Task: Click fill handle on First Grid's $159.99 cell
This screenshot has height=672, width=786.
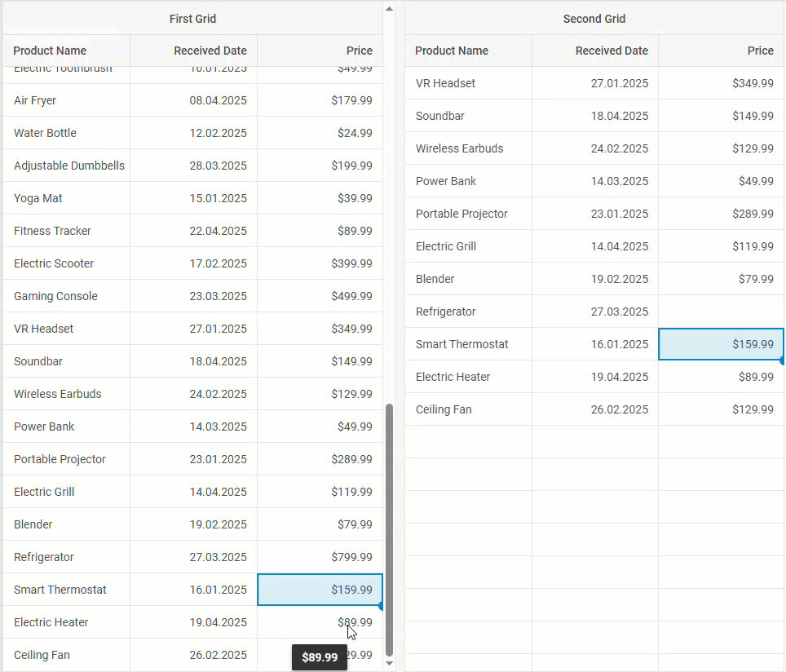Action: [x=382, y=605]
